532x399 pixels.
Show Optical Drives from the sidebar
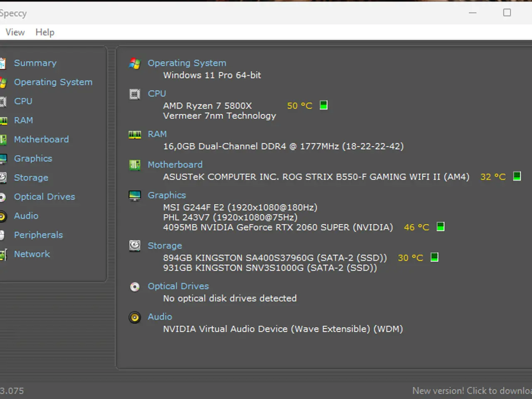click(x=44, y=197)
